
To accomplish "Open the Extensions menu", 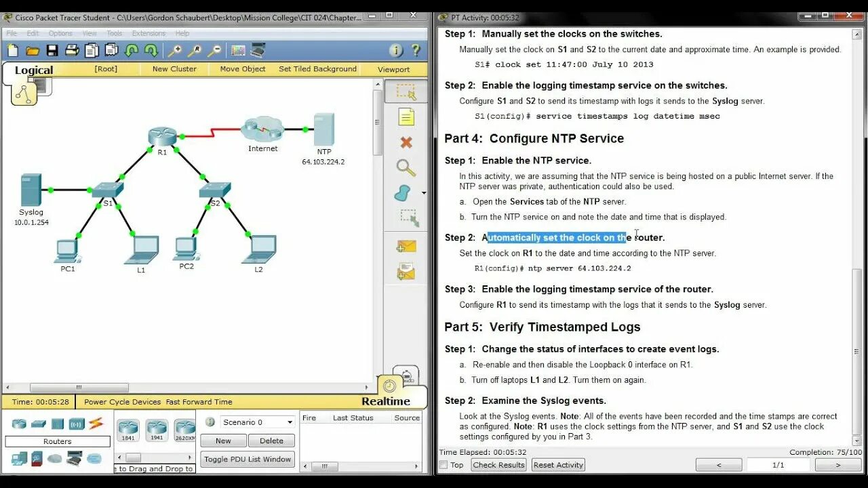I will [149, 33].
